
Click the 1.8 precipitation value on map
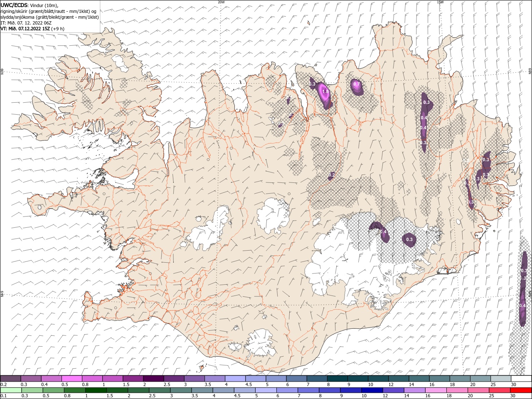(x=325, y=92)
